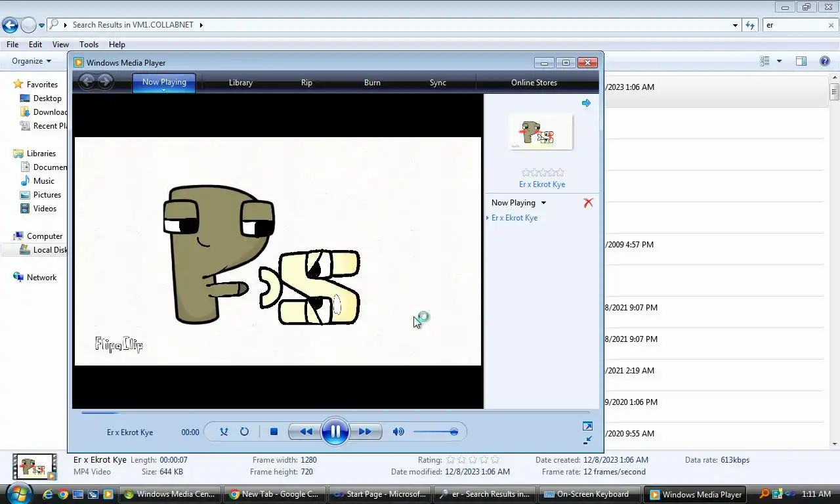Open the Online Stores tab

[x=534, y=83]
